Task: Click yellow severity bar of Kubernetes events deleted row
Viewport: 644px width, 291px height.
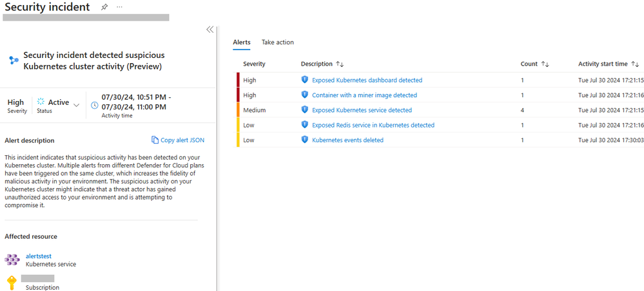Action: 238,140
